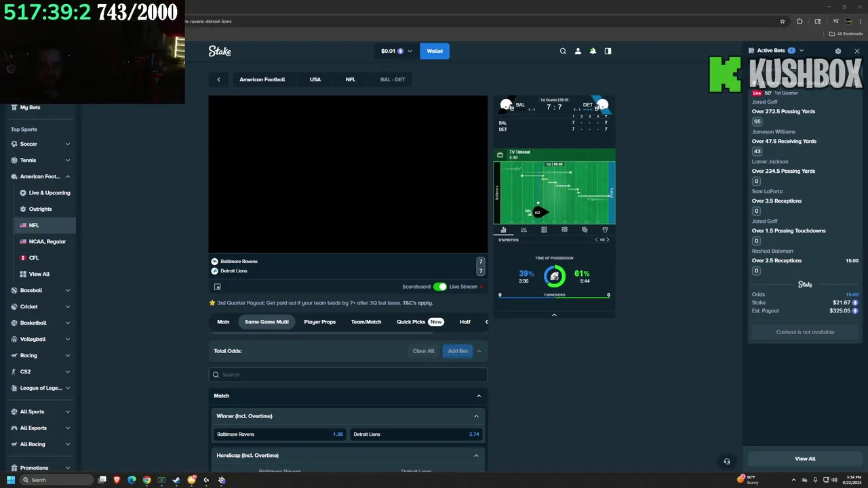Open the Stake site search magnifier icon
868x488 pixels.
tap(563, 51)
